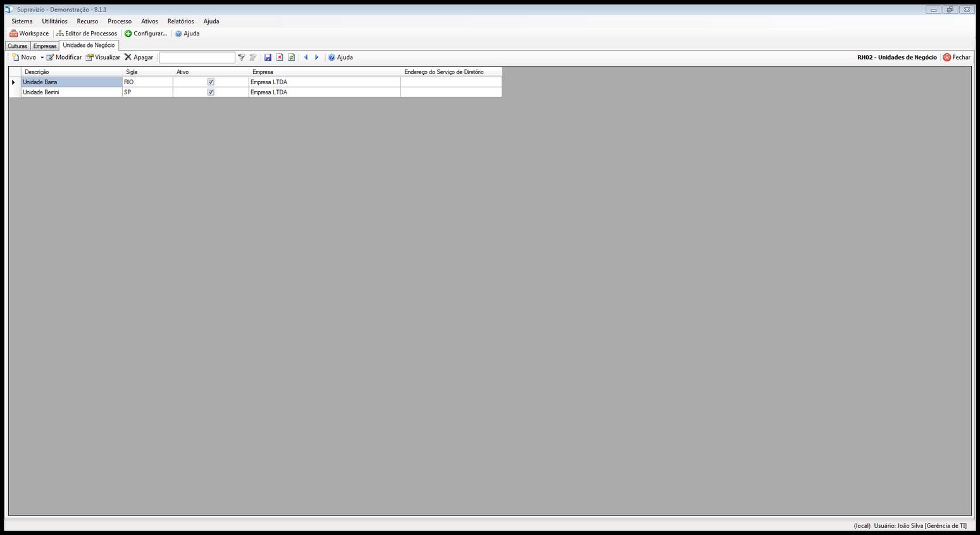Open the Processo menu
The width and height of the screenshot is (980, 535).
(120, 21)
